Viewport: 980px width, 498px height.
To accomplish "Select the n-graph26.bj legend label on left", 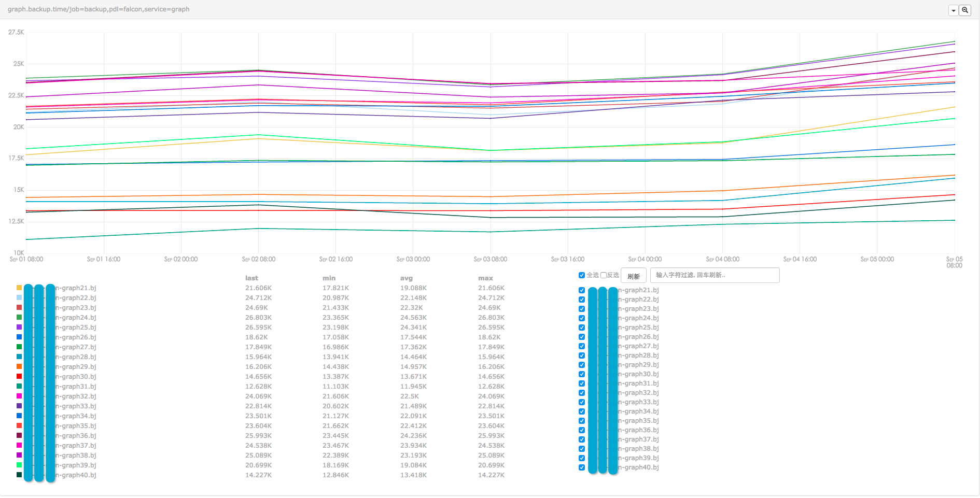I will [76, 337].
